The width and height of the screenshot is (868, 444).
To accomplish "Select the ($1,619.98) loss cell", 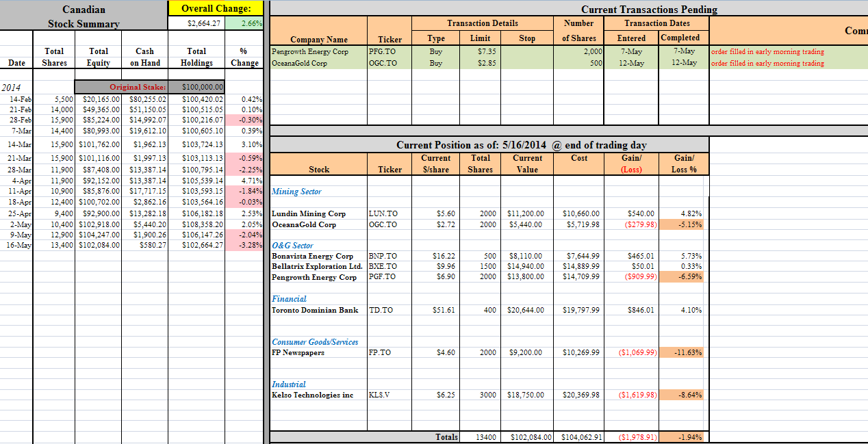I will pyautogui.click(x=631, y=395).
